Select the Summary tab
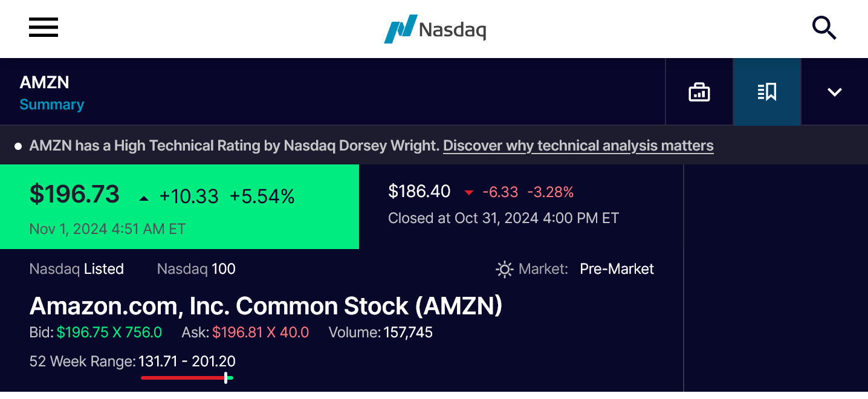868x399 pixels. 52,105
